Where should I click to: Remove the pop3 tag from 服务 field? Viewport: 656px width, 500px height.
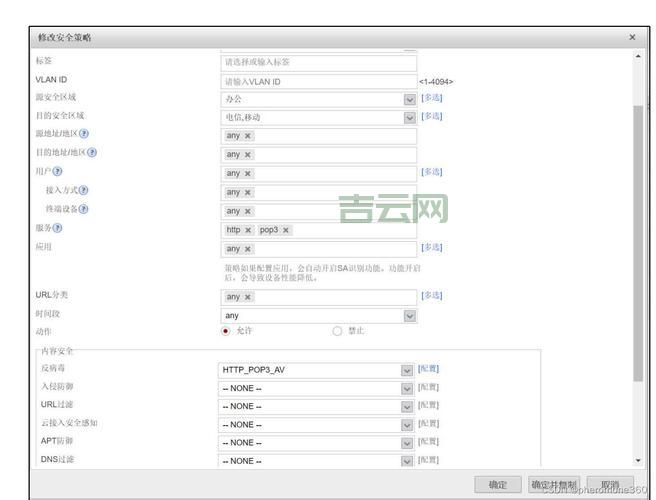point(286,230)
